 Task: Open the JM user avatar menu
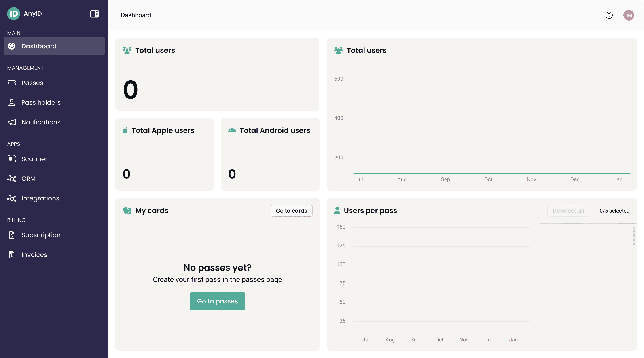tap(628, 15)
